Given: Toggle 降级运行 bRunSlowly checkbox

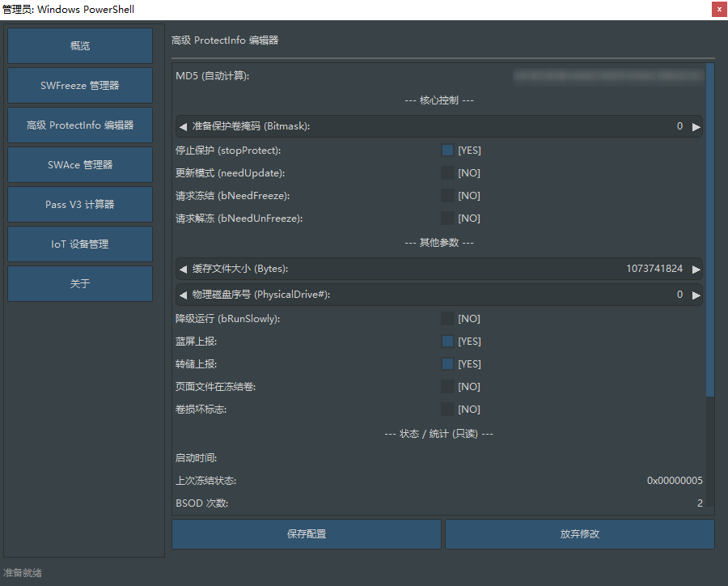Looking at the screenshot, I should [447, 318].
